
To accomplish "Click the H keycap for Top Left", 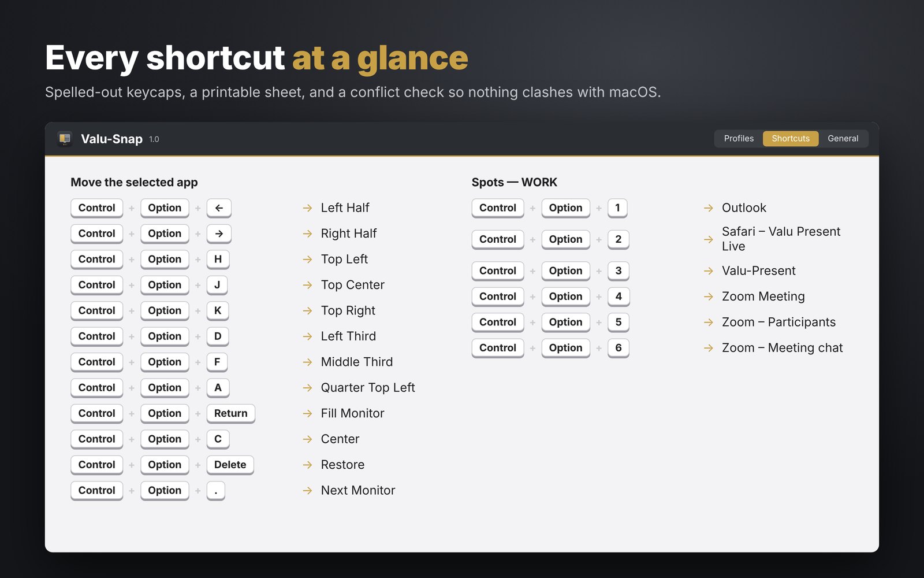I will [x=218, y=260].
